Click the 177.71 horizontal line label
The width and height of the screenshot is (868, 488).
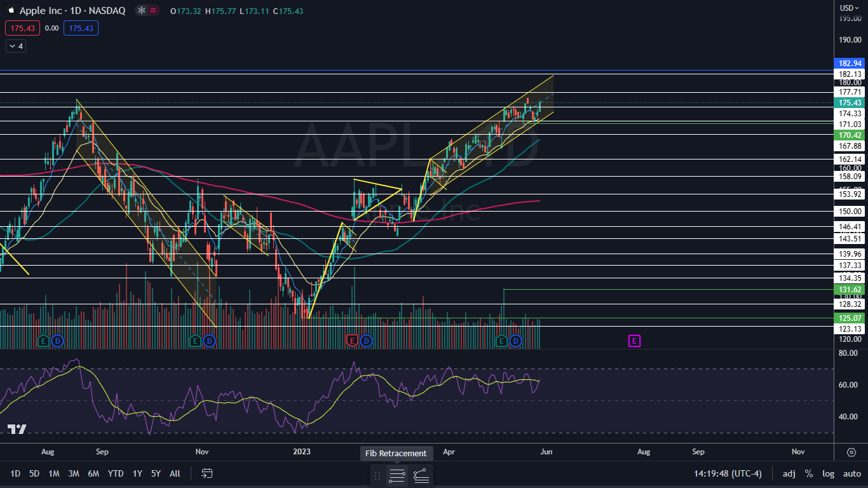[x=850, y=92]
